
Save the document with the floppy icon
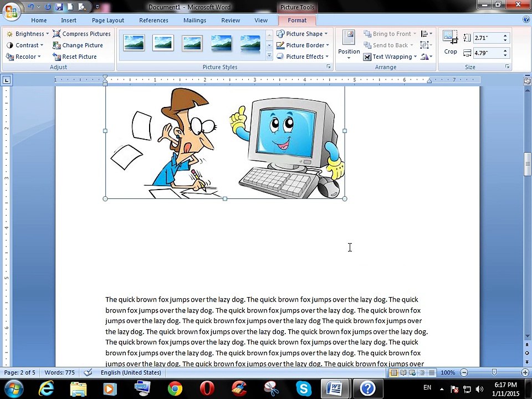59,7
